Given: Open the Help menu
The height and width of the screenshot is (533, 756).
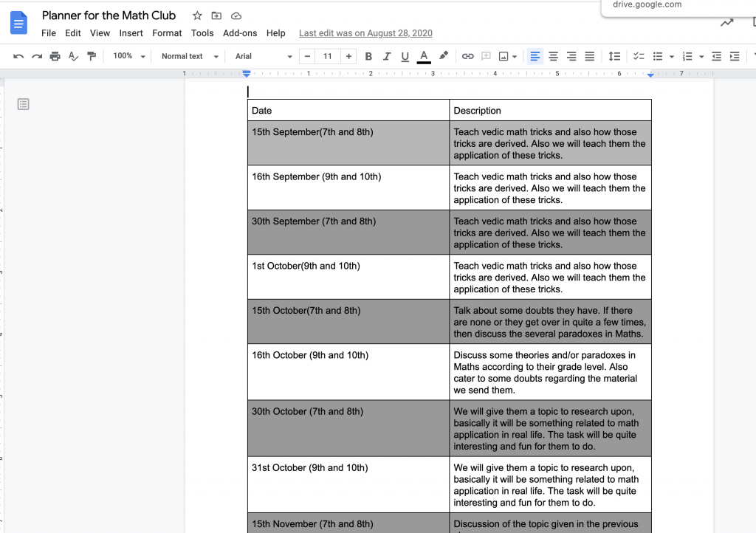Looking at the screenshot, I should point(276,33).
